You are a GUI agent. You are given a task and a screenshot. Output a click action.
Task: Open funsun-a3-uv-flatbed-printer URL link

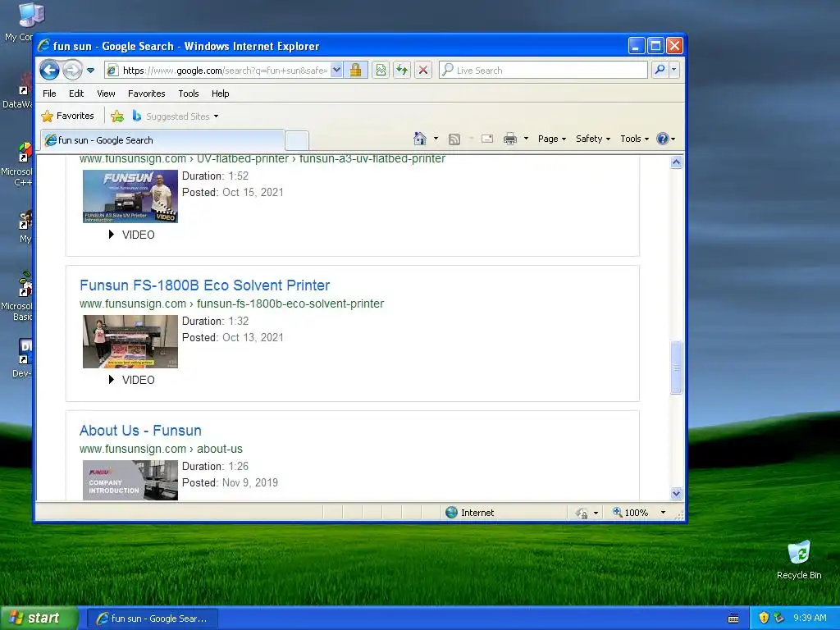tap(262, 159)
